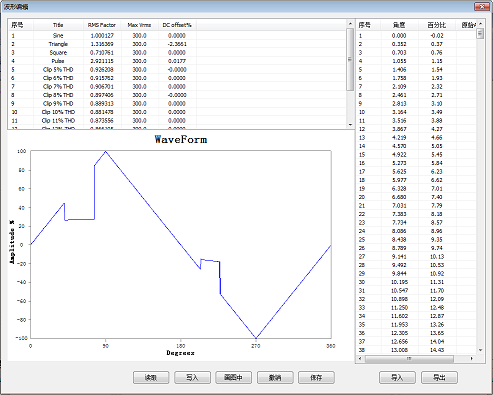Click angle cell 5.625
Viewport: 493px width, 395px height.
(399, 171)
